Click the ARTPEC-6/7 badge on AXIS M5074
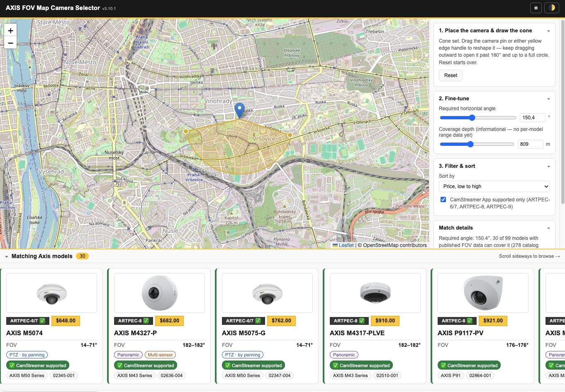 28,321
